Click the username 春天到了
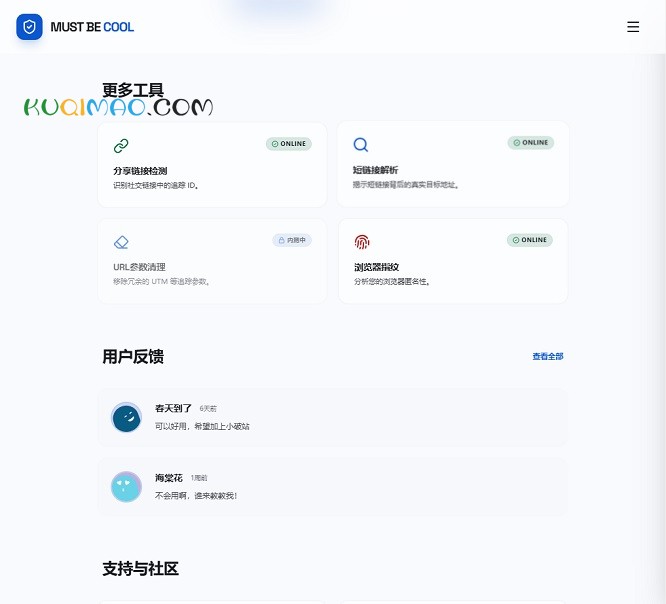Image resolution: width=666 pixels, height=604 pixels. point(173,409)
